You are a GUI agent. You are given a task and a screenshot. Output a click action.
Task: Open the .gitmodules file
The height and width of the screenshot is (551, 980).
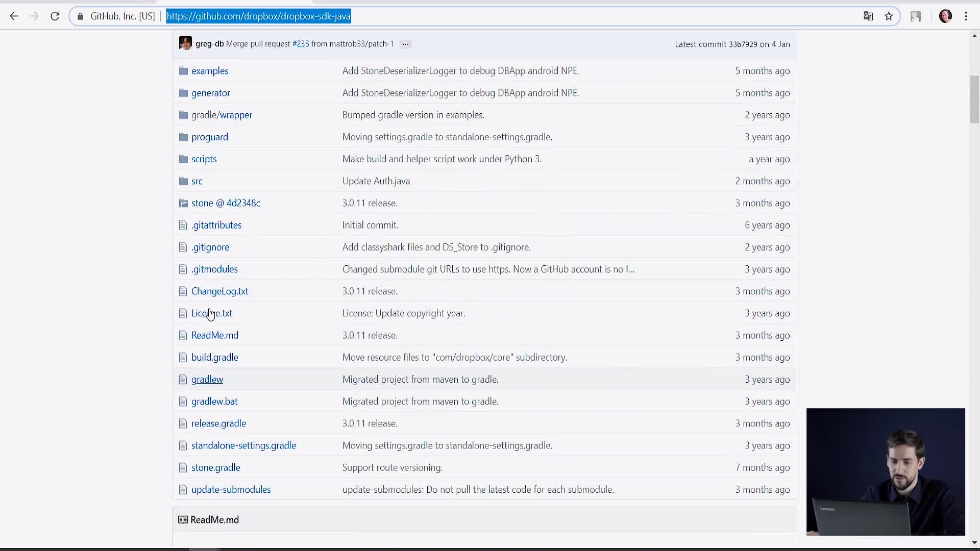coord(214,269)
